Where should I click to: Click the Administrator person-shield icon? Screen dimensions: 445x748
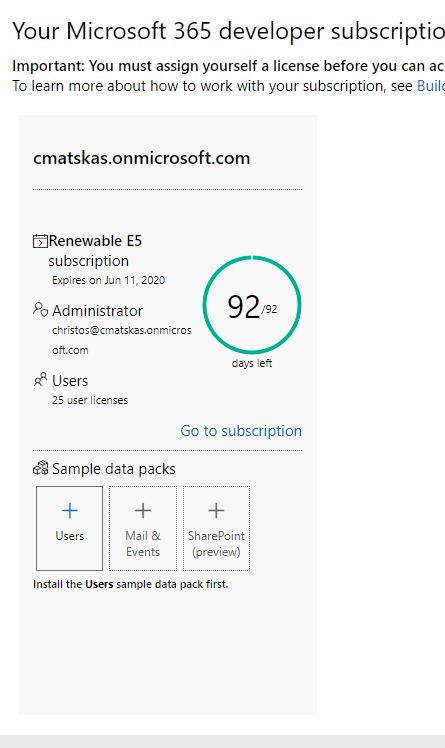[40, 309]
